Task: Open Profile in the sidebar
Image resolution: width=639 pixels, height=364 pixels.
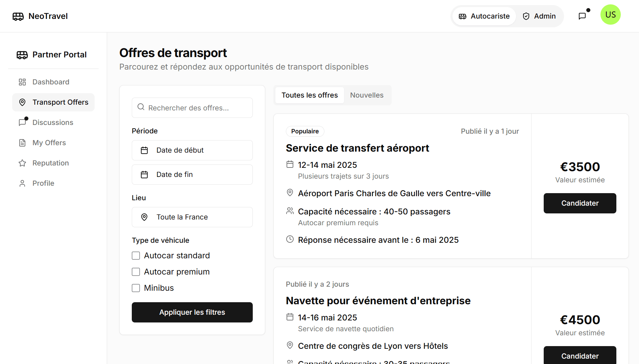Action: 53,183
